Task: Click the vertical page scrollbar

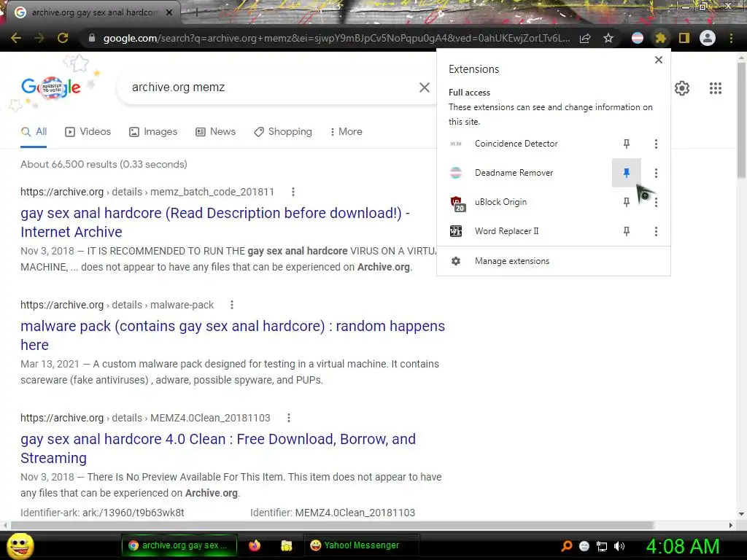Action: coord(741,119)
